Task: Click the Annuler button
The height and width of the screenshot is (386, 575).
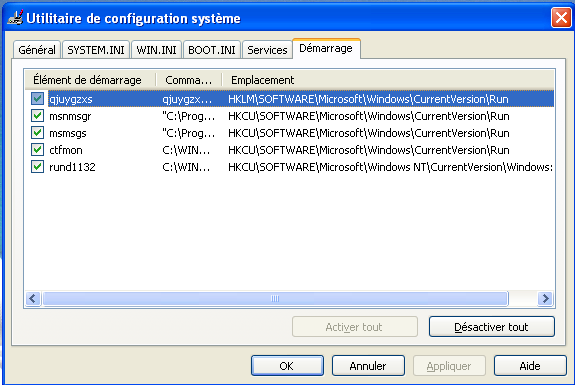Action: coord(368,366)
